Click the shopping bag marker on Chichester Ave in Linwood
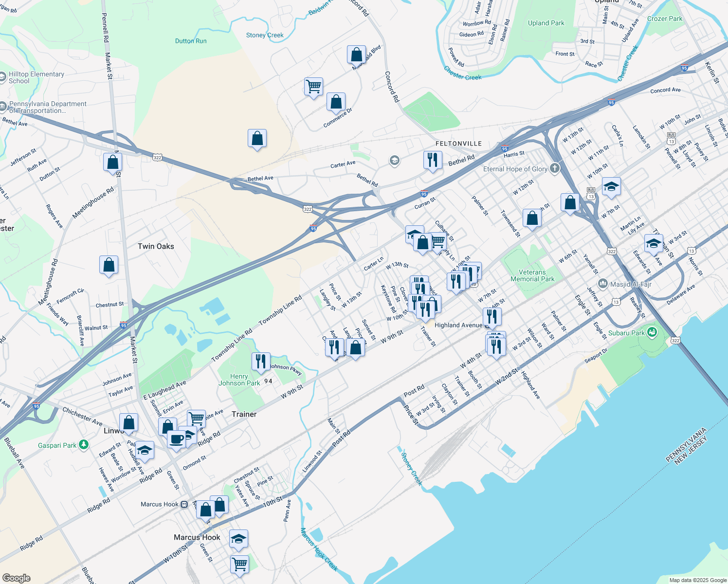 click(x=128, y=423)
